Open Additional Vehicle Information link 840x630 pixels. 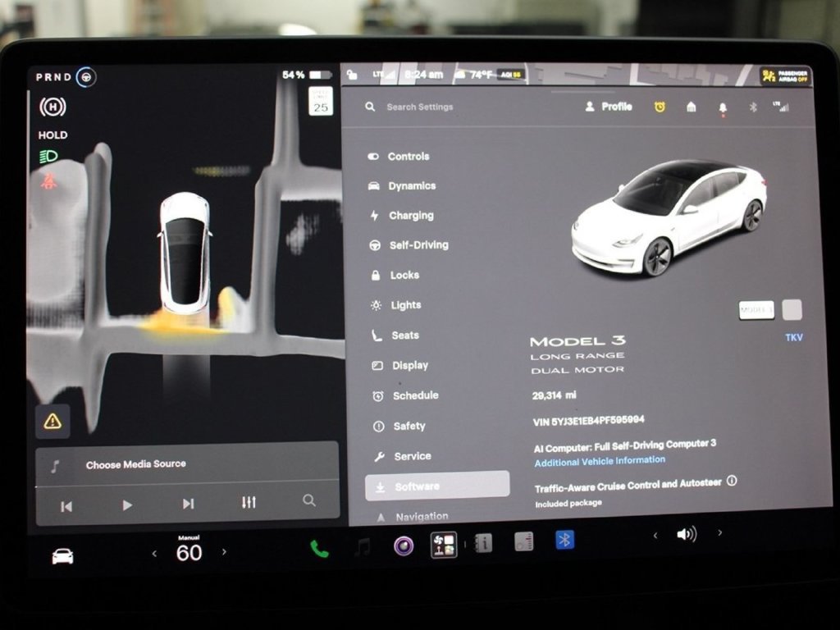[x=600, y=461]
